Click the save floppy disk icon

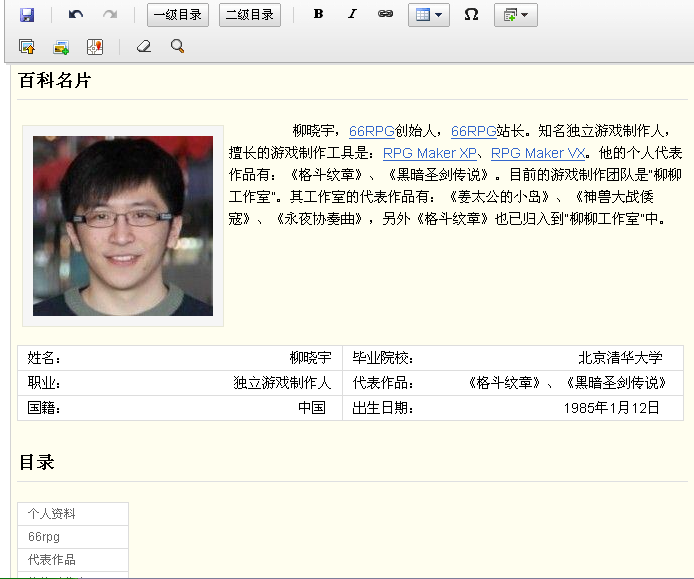pos(27,15)
